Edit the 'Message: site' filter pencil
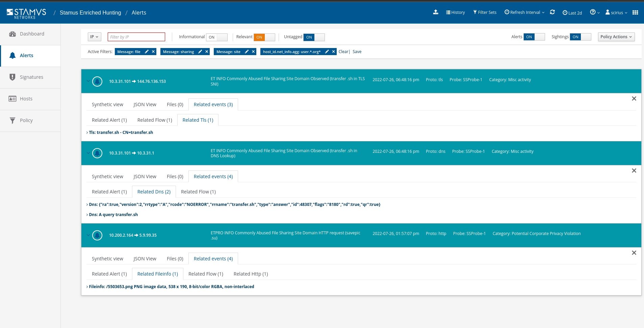The height and width of the screenshot is (328, 644). coord(247,52)
